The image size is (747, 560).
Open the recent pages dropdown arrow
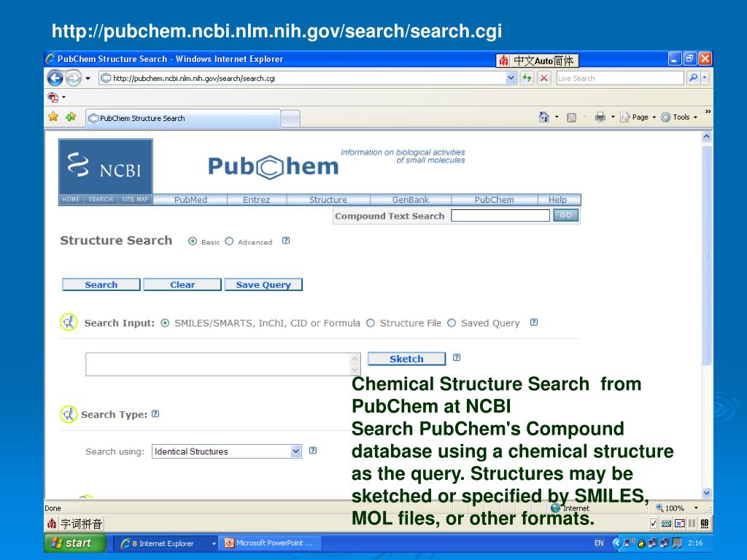point(88,78)
